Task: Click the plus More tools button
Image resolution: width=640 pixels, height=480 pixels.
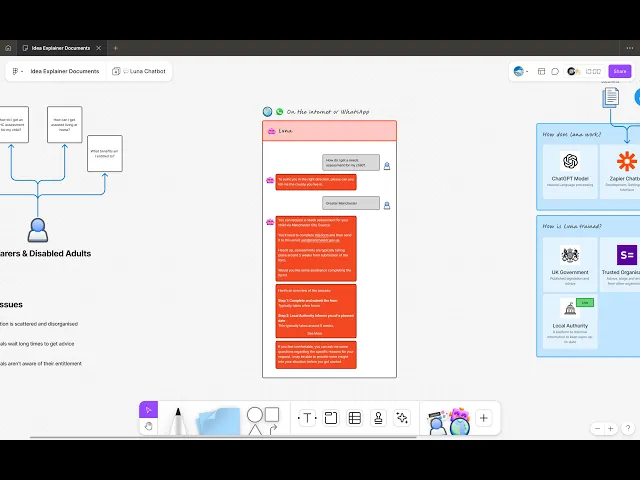Action: 484,418
